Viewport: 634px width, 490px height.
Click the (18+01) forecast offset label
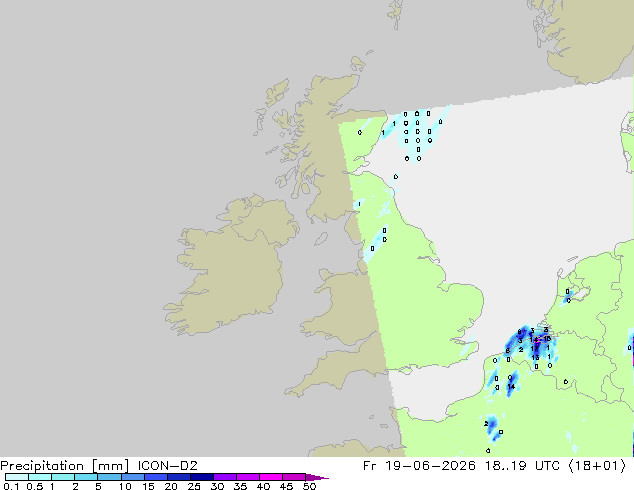coord(597,466)
